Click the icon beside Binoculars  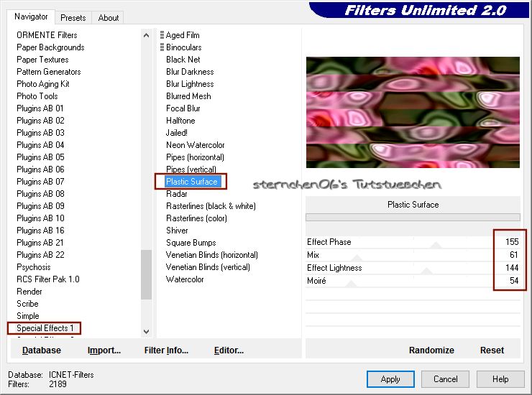tap(162, 47)
